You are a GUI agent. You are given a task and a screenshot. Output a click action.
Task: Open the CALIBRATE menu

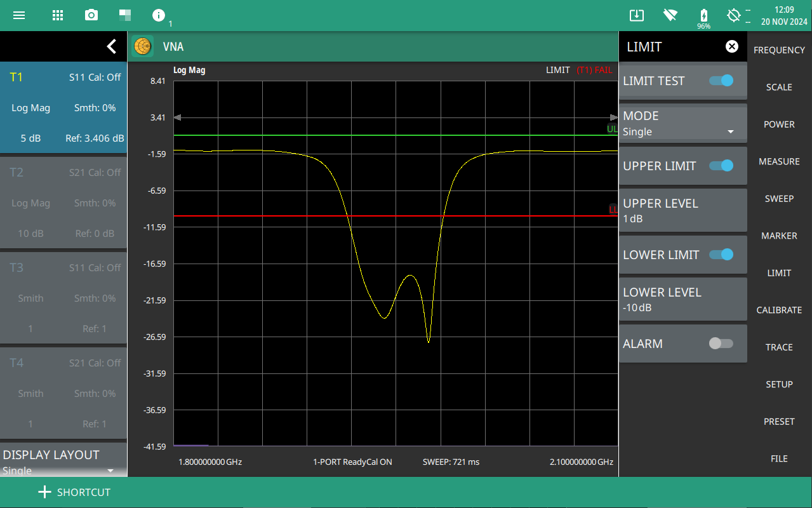click(x=779, y=310)
